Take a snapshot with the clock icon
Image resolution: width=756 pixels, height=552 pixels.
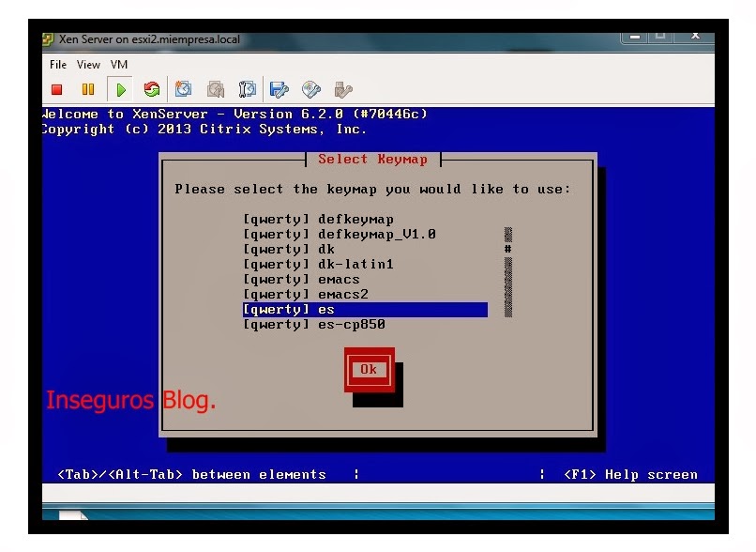184,91
